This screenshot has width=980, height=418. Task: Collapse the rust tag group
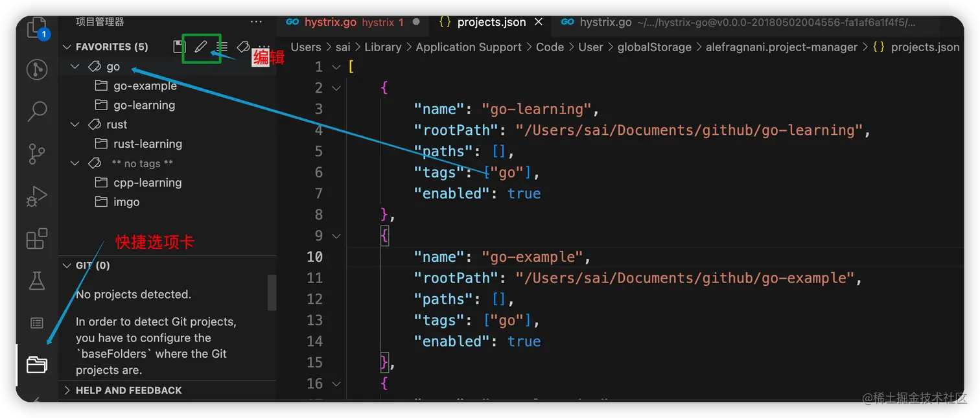pos(75,124)
